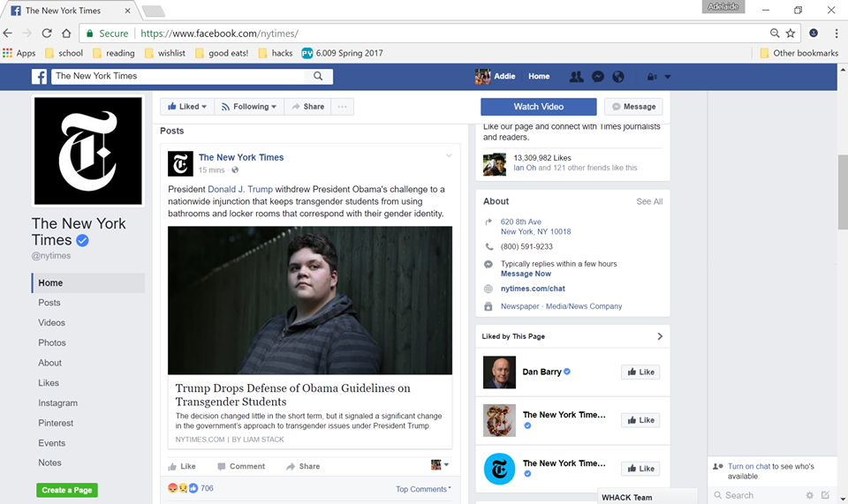Click Addie's profile picture in top bar
This screenshot has width=848, height=504.
(x=482, y=77)
